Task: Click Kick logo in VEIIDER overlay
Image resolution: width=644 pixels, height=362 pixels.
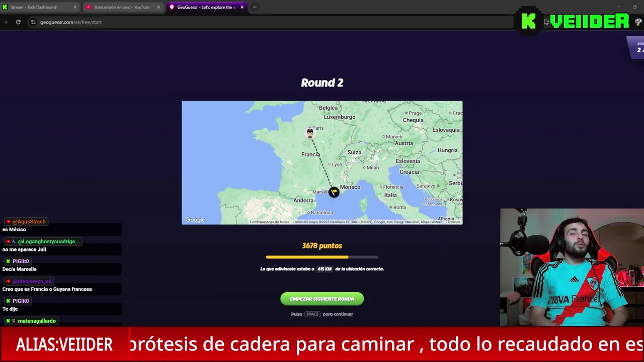Action: (528, 21)
